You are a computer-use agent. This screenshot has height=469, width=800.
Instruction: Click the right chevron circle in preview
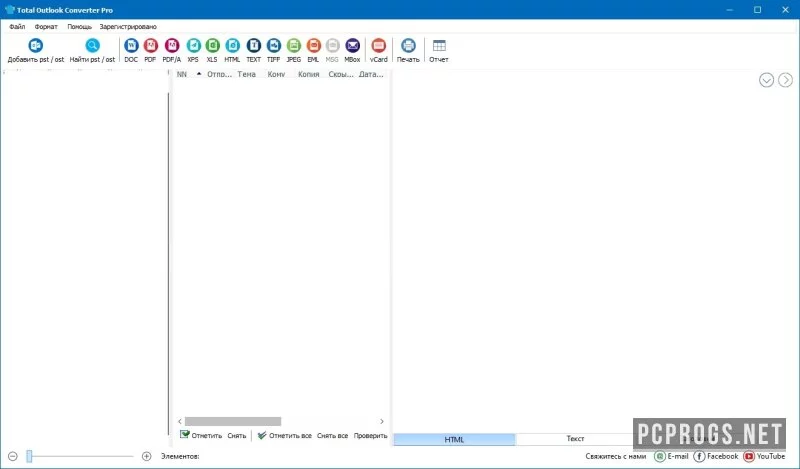click(x=786, y=80)
